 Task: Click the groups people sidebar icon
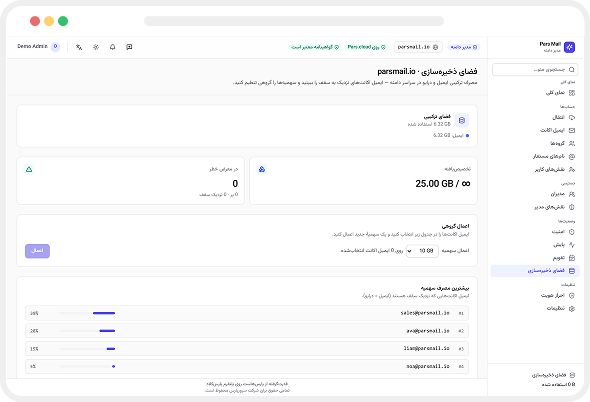572,143
